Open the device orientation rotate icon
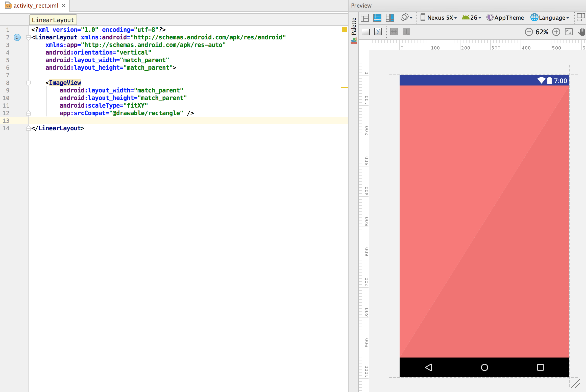The width and height of the screenshot is (586, 392). point(404,18)
